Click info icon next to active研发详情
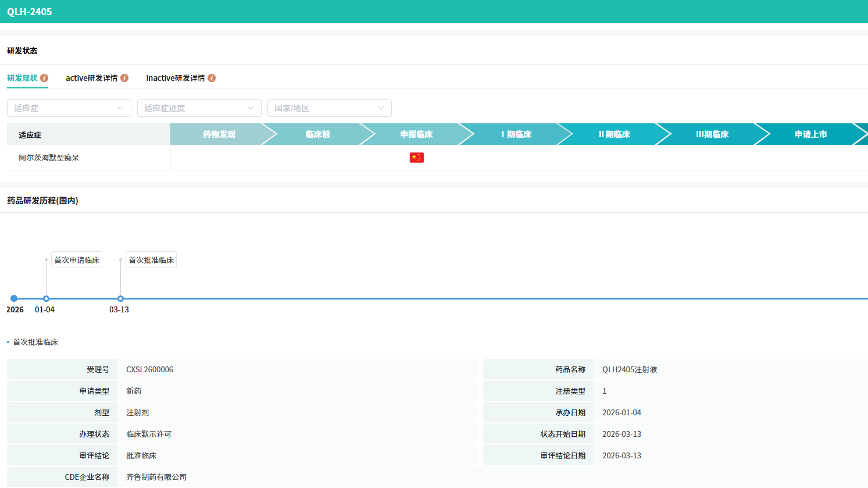868x488 pixels. point(124,78)
